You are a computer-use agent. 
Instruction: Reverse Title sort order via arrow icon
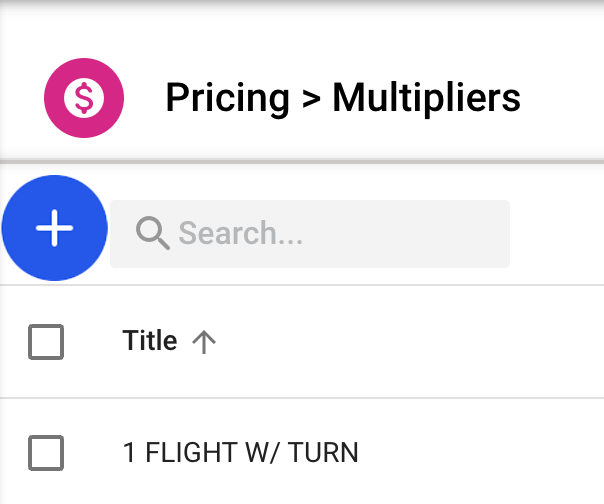204,342
